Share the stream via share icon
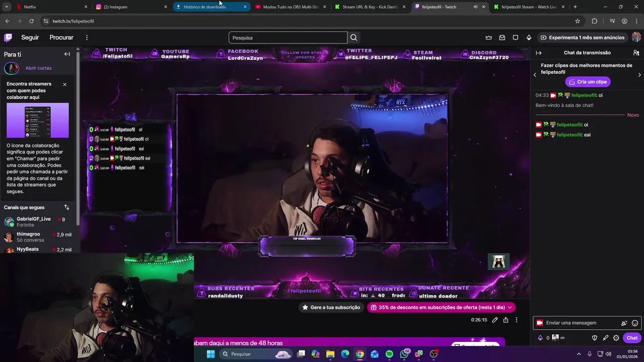 (506, 320)
